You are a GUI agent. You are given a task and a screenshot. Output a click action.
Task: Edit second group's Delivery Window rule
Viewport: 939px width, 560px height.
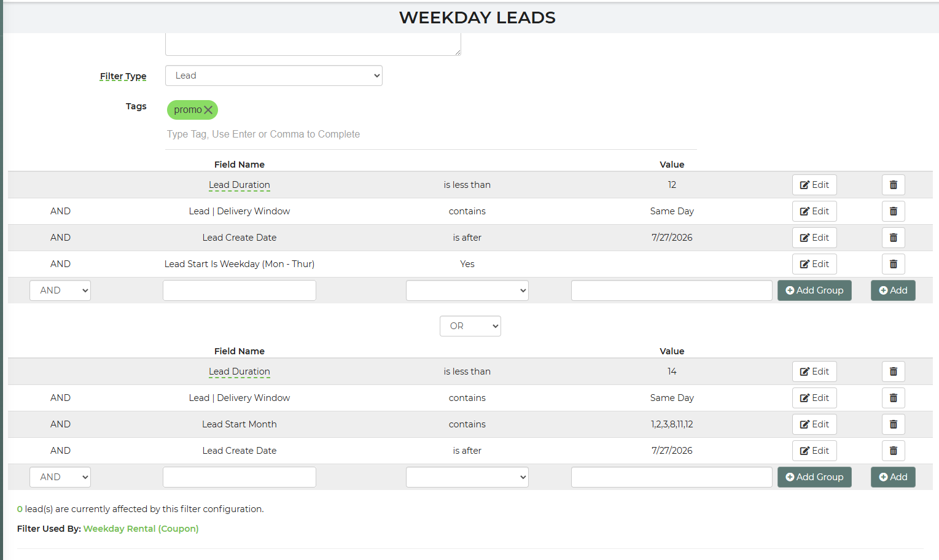click(x=814, y=398)
